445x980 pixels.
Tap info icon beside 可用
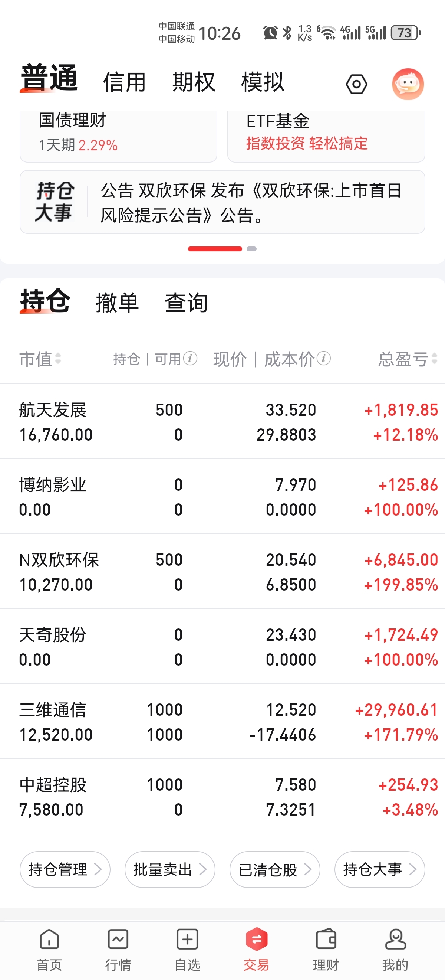click(x=190, y=358)
